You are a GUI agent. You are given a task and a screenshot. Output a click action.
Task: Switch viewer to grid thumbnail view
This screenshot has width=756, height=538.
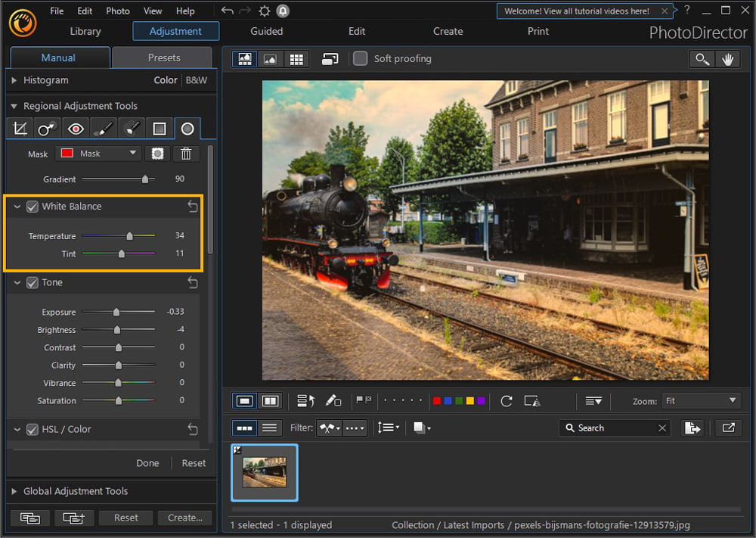point(296,58)
